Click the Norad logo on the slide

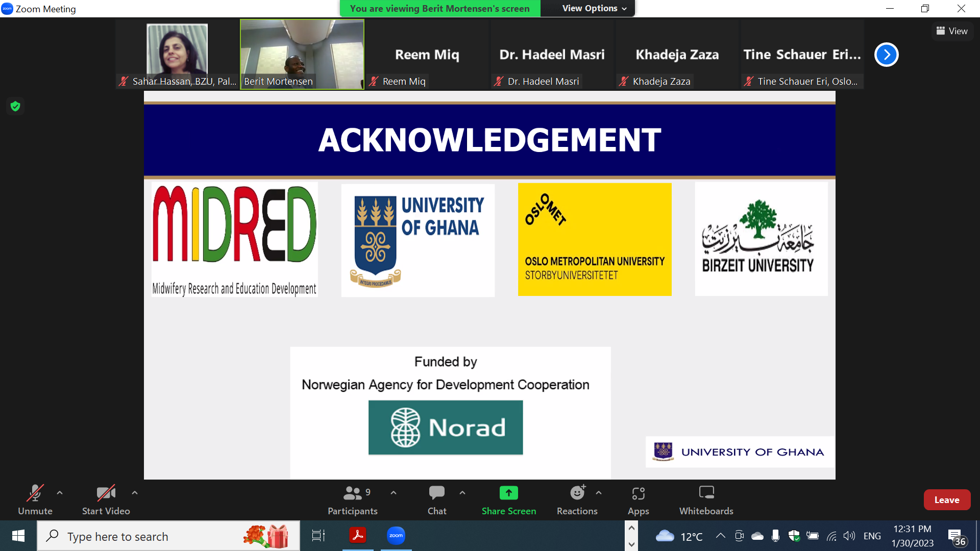446,428
